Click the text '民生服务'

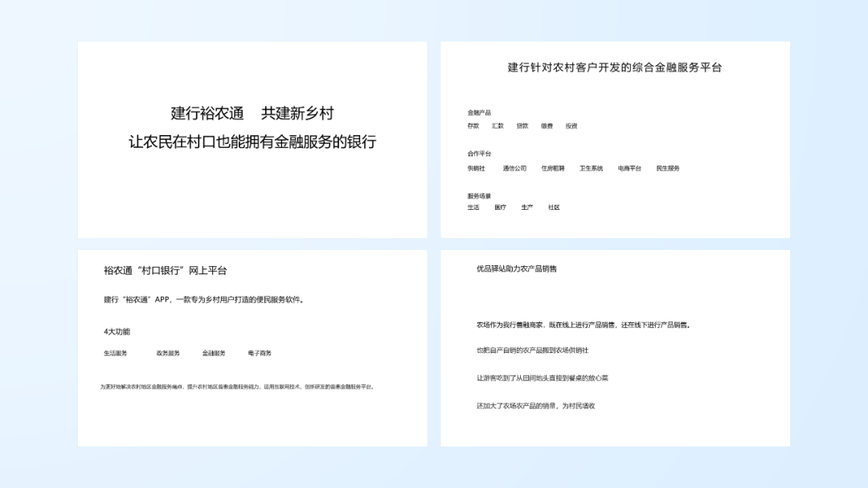point(668,168)
